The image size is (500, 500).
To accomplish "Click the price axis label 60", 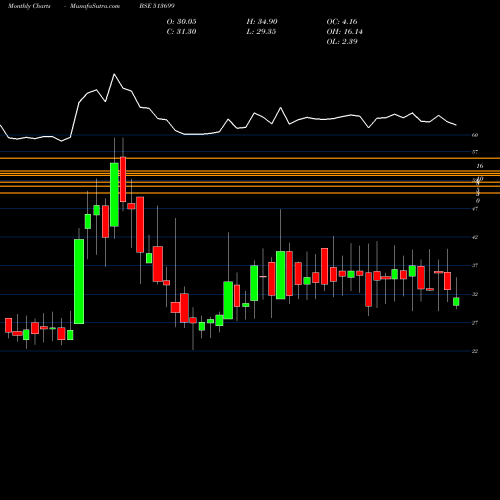I will click(x=475, y=135).
